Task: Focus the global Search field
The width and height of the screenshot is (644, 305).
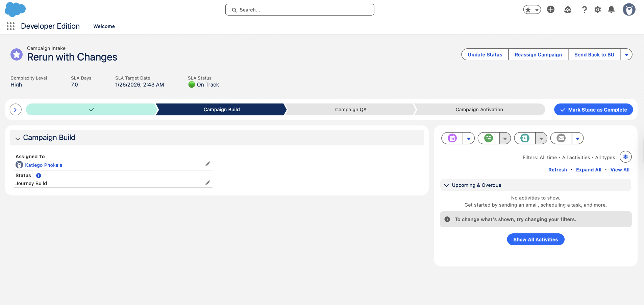Action: (x=300, y=10)
